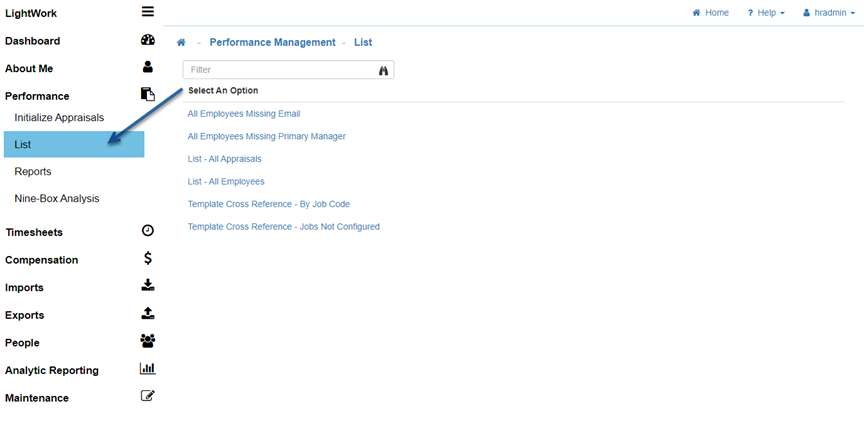The width and height of the screenshot is (864, 438).
Task: Collapse the Performance sidebar section
Action: point(37,96)
